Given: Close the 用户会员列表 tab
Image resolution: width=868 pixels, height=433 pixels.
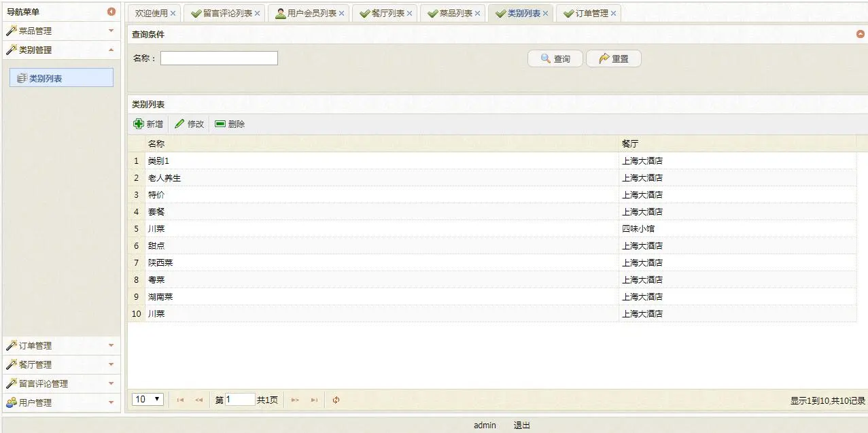Looking at the screenshot, I should point(342,14).
